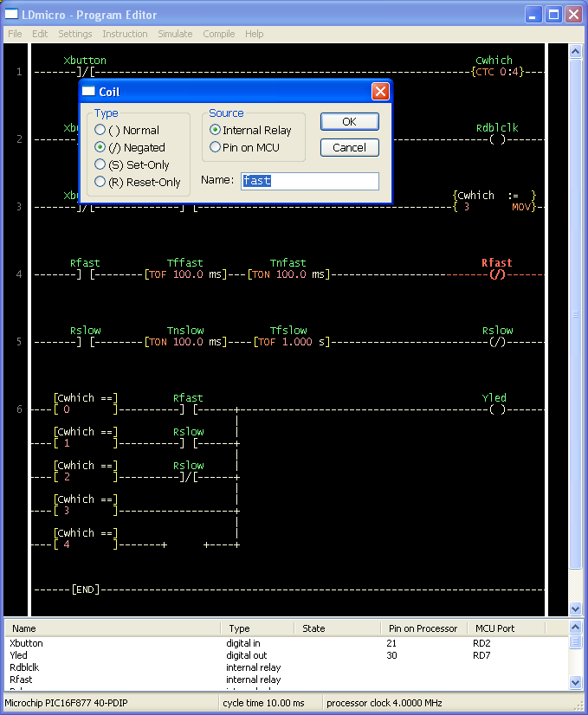Confirm the coil settings with OK
This screenshot has width=588, height=715.
[x=350, y=122]
